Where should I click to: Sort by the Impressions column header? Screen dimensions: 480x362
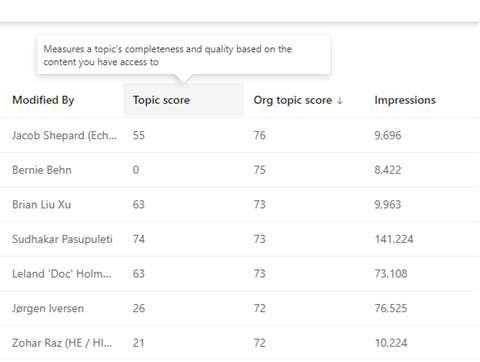pyautogui.click(x=405, y=100)
